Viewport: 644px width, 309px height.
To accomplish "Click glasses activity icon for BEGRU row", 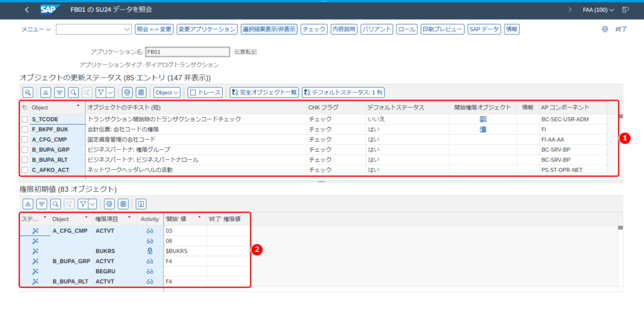I will (150, 271).
